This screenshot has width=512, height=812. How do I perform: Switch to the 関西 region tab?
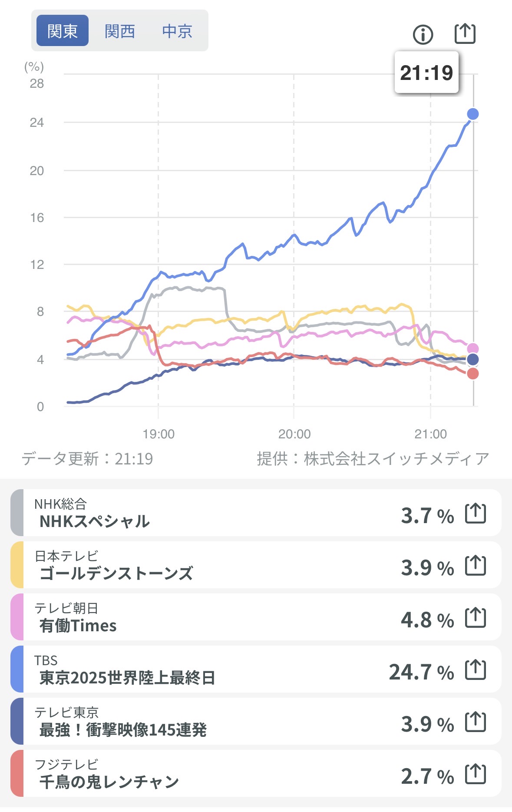pos(120,31)
